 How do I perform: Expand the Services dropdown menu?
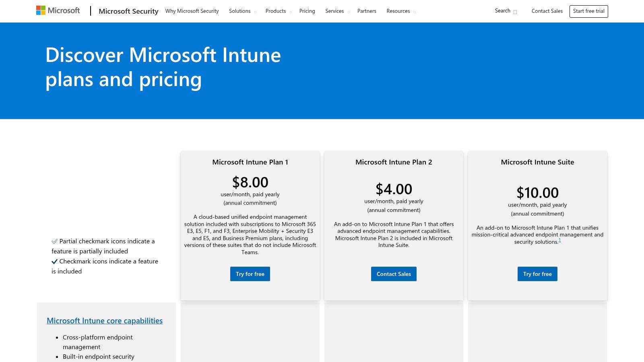pyautogui.click(x=337, y=11)
